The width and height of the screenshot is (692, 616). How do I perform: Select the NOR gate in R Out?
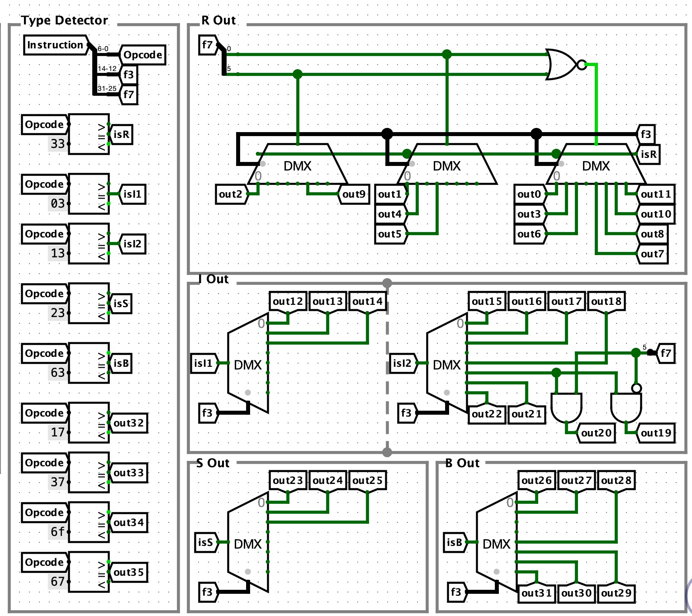tap(565, 64)
